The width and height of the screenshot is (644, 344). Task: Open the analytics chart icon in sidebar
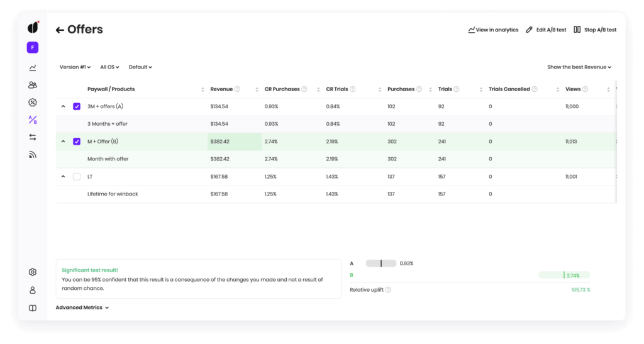(33, 68)
